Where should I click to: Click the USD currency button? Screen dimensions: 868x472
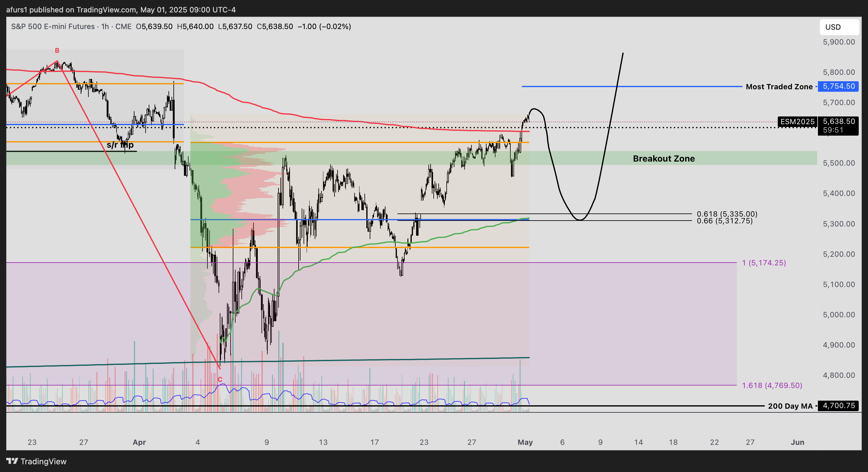839,27
